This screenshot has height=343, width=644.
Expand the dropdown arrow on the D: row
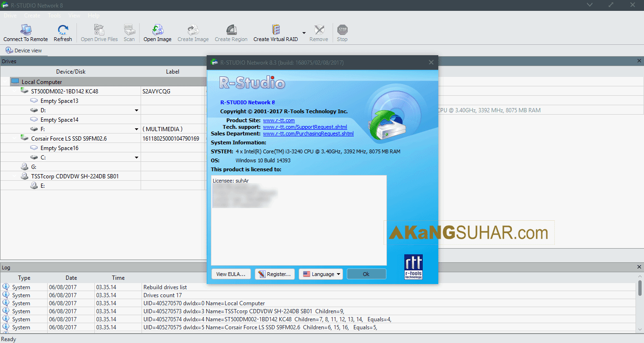point(136,110)
